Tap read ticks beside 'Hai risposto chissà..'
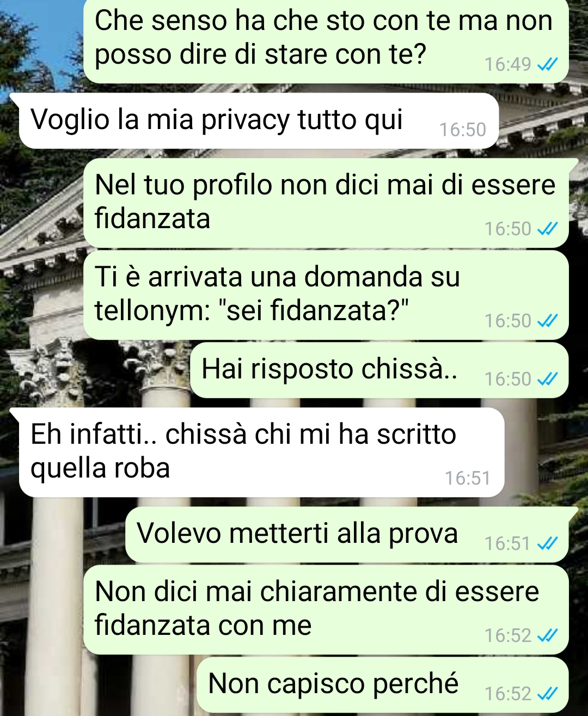Screen dimensions: 588x716 point(547,379)
